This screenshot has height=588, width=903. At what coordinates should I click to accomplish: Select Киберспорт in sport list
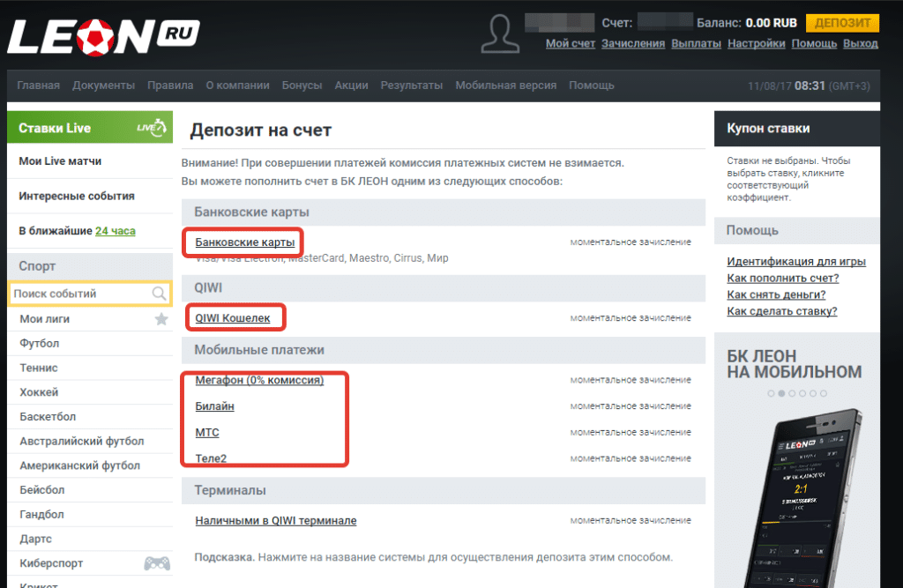pyautogui.click(x=51, y=563)
